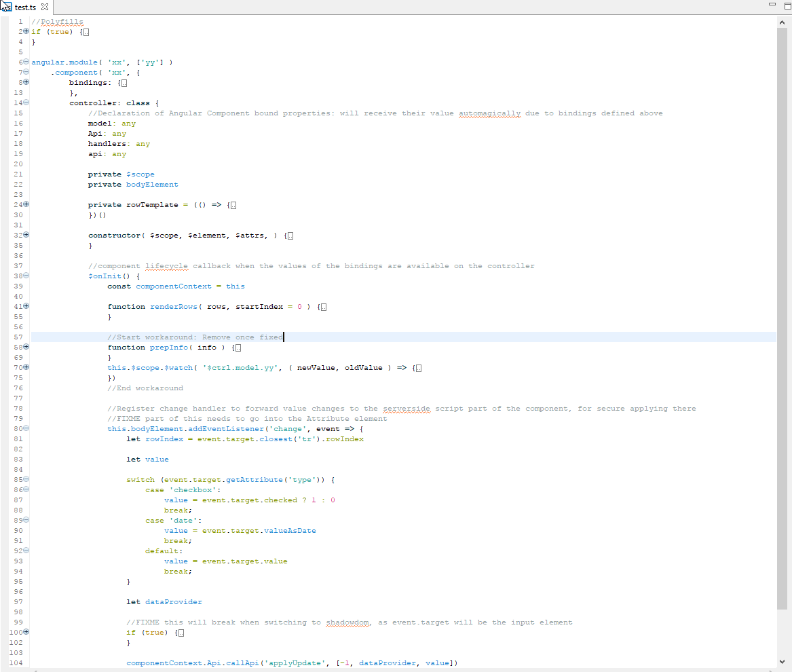Viewport: 792px width, 672px height.
Task: Click 'getAttribute' in switch statement
Action: 254,479
